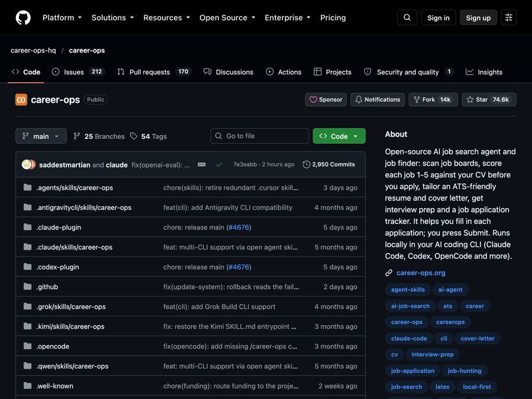532x399 pixels.
Task: Switch to the Projects tab
Action: [x=332, y=72]
